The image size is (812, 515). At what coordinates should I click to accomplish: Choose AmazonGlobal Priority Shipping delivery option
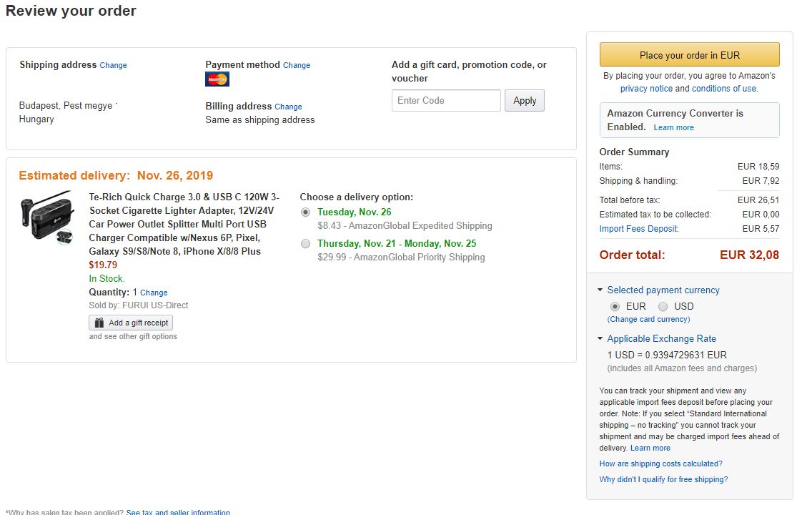(x=306, y=244)
